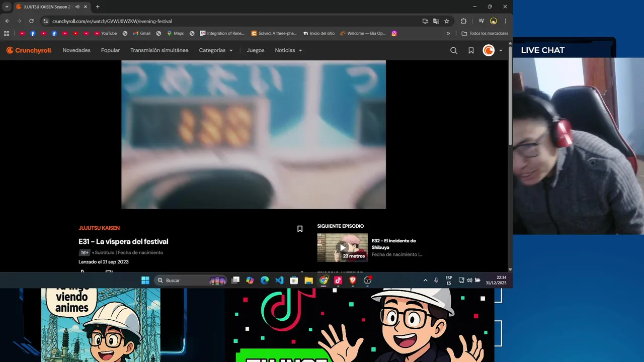This screenshot has height=362, width=644.
Task: Play the next episode thumbnail
Action: 343,247
